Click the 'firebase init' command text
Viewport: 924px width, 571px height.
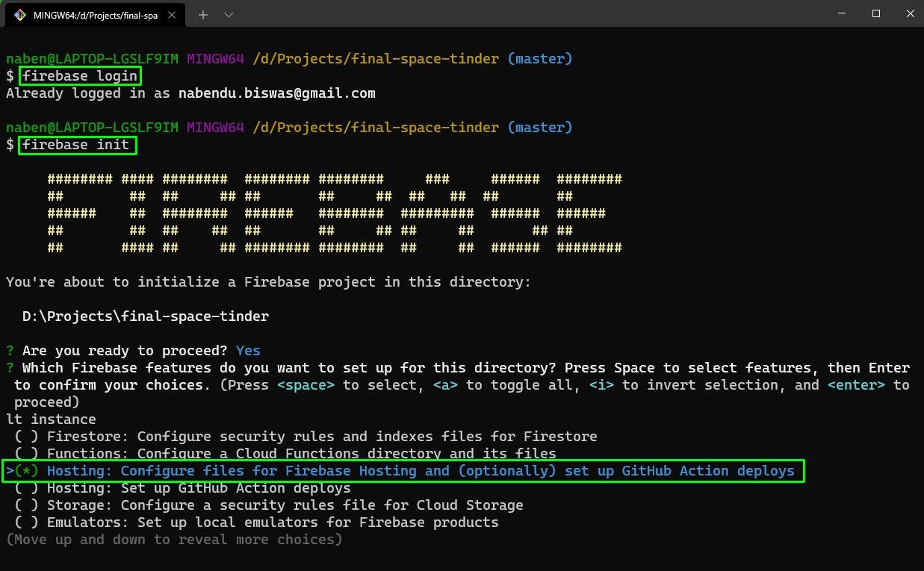[76, 145]
